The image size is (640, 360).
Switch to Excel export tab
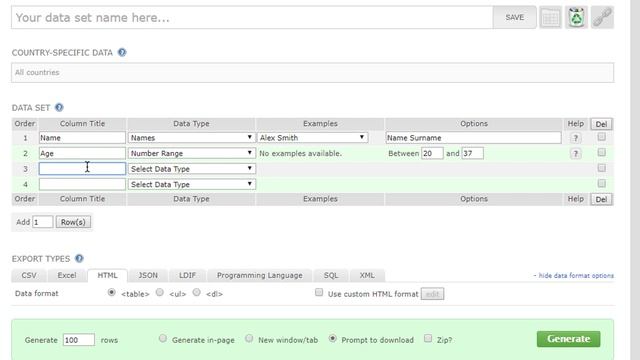(x=67, y=276)
